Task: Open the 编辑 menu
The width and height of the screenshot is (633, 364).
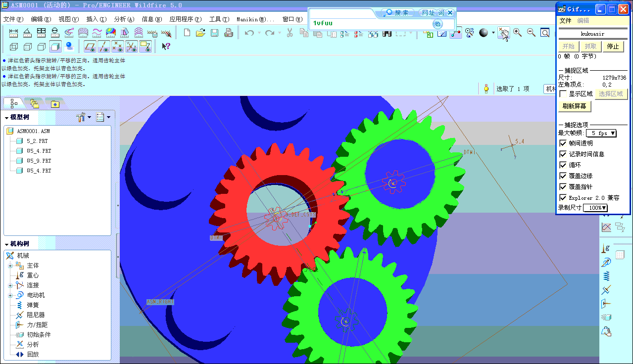Action: [x=41, y=19]
